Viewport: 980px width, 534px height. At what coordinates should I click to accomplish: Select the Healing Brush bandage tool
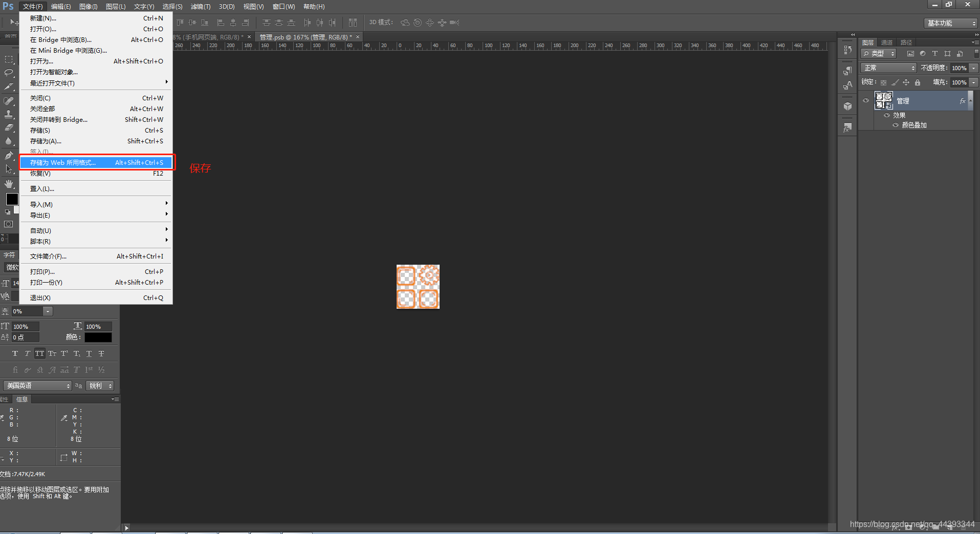tap(9, 101)
